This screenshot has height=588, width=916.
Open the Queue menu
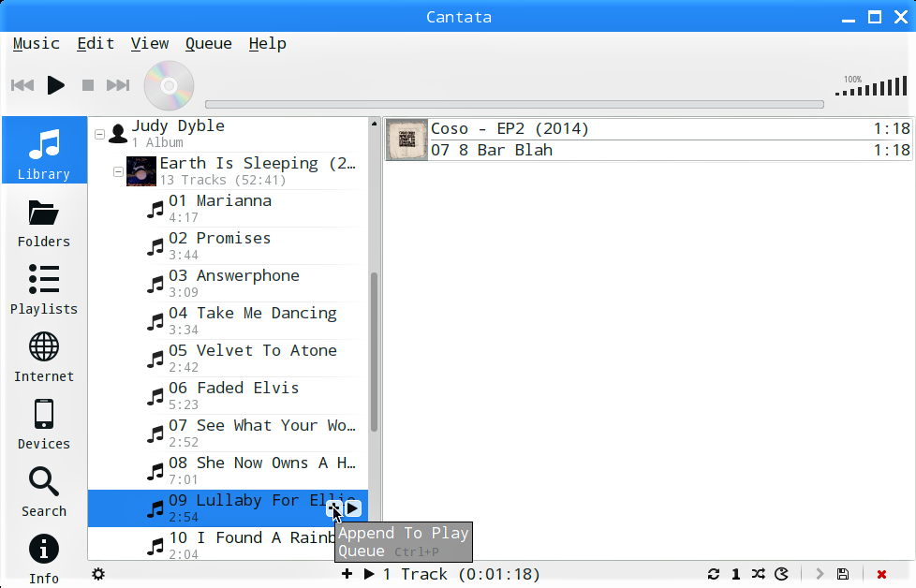point(209,44)
